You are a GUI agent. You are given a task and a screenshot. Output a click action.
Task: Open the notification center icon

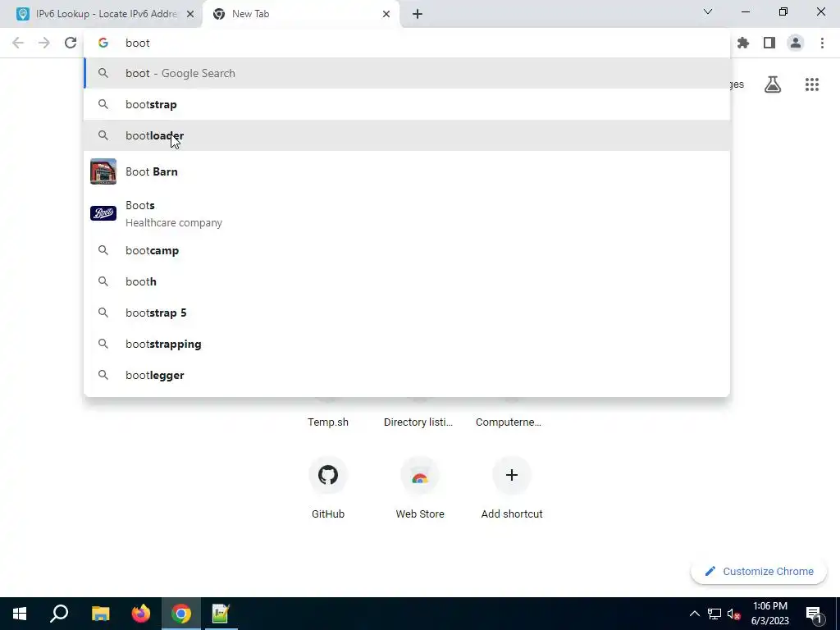(814, 614)
